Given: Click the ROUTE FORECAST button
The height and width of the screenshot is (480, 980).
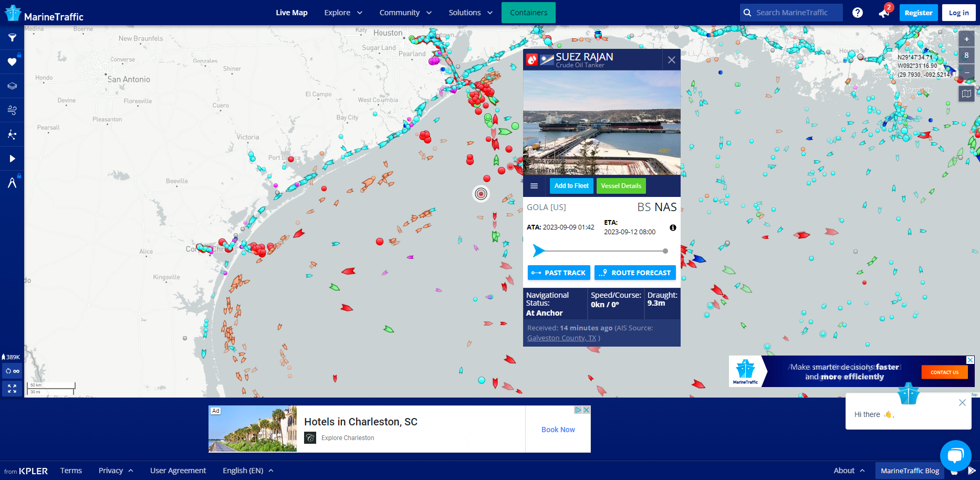Looking at the screenshot, I should pyautogui.click(x=635, y=273).
